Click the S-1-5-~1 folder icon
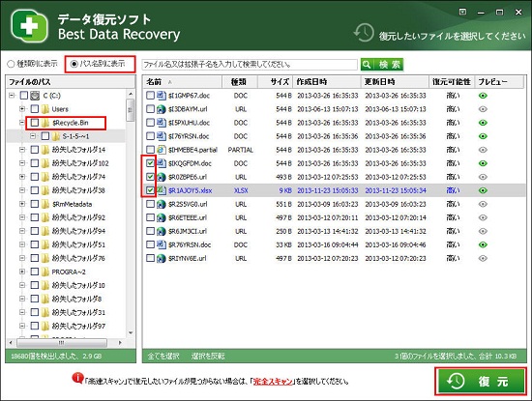 point(56,136)
